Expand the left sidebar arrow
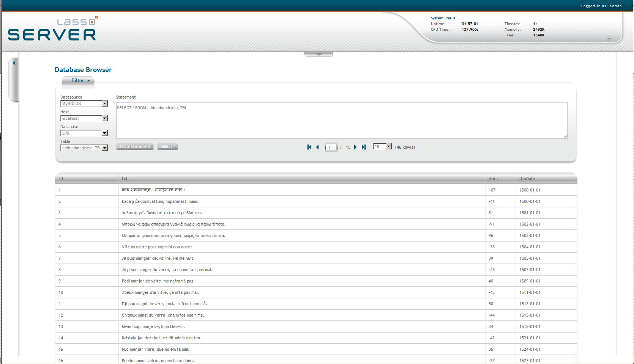 coord(14,63)
